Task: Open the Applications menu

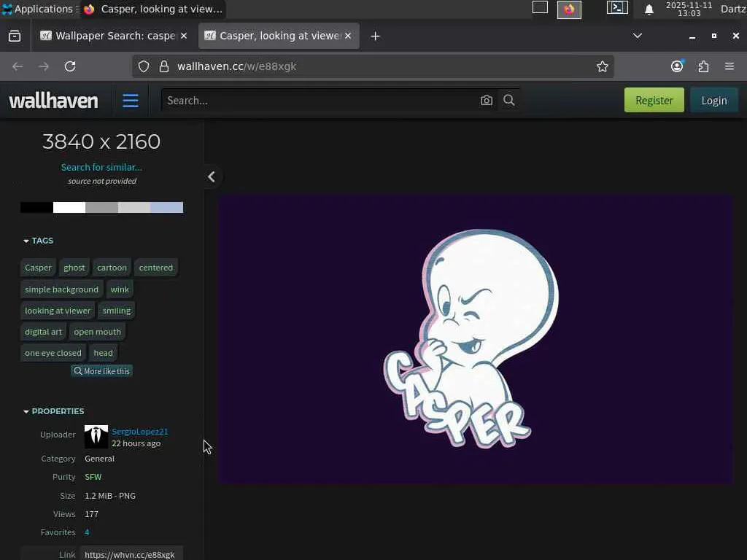Action: point(39,9)
